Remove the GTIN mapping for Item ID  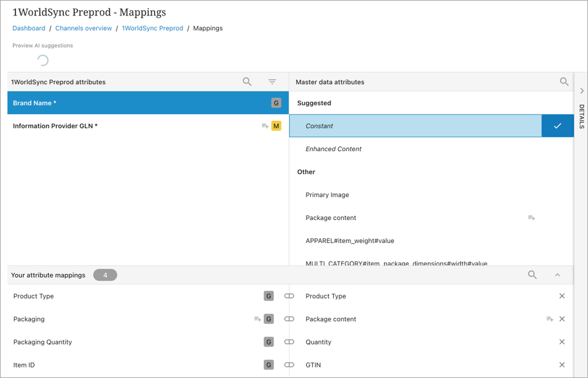(562, 365)
